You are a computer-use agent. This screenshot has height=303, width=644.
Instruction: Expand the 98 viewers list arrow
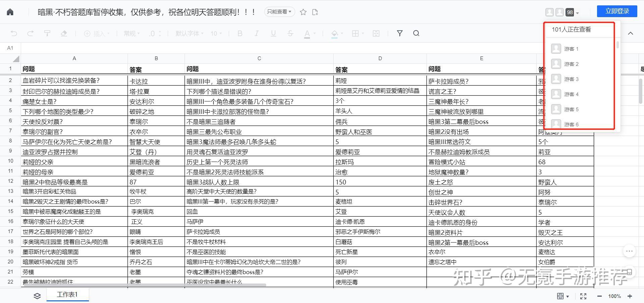point(577,13)
